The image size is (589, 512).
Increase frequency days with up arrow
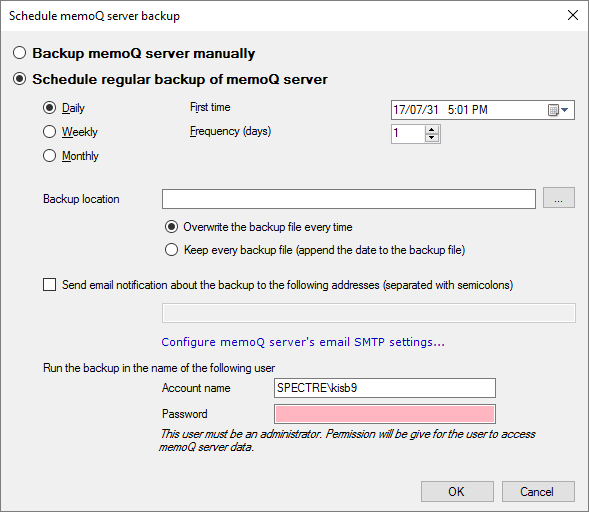pyautogui.click(x=432, y=130)
